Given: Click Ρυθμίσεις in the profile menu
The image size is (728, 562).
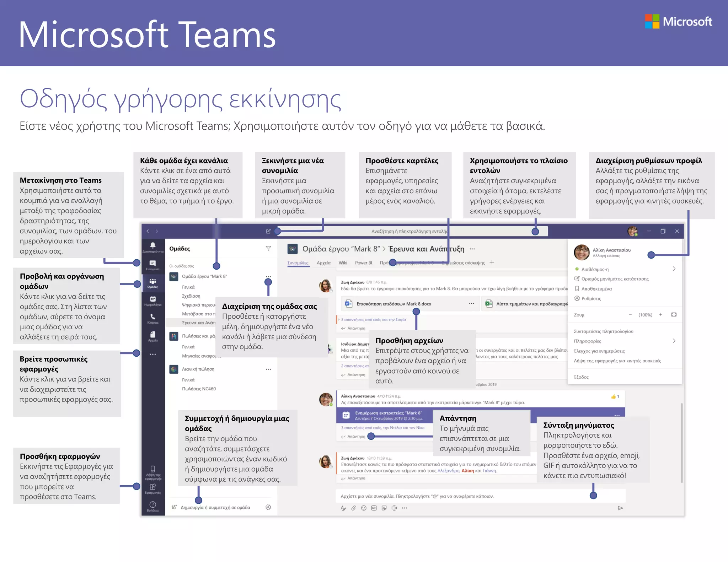Looking at the screenshot, I should [x=591, y=299].
